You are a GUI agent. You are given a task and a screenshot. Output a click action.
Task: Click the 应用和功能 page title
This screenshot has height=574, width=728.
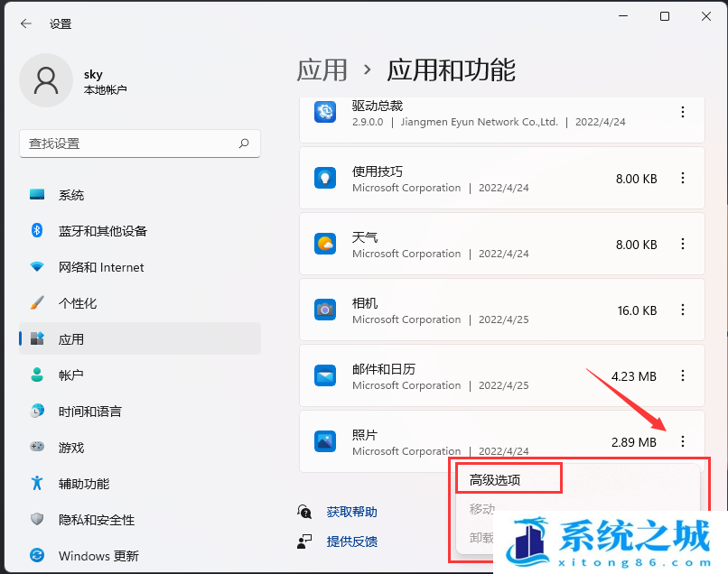click(451, 70)
